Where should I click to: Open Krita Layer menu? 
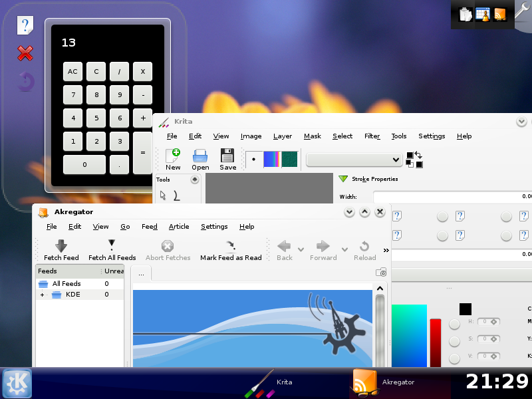click(283, 136)
